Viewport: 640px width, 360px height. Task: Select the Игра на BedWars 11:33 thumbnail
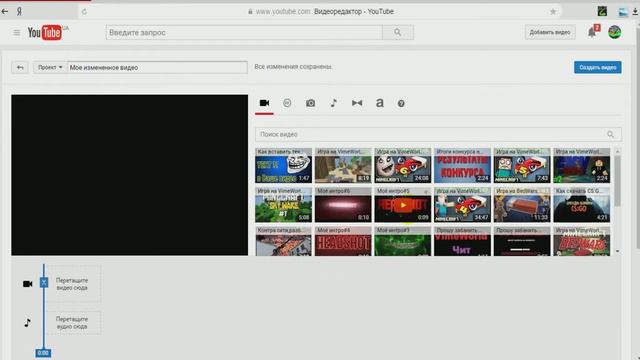[x=522, y=205]
